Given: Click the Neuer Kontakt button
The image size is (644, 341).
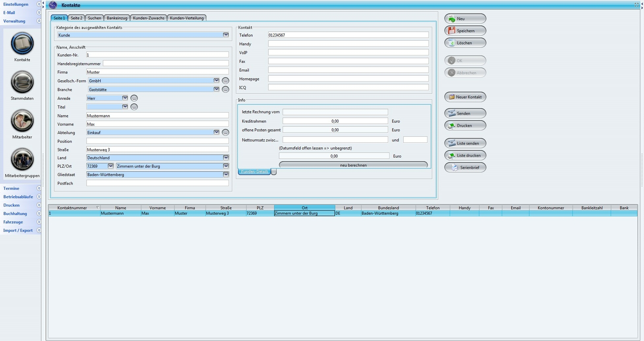Looking at the screenshot, I should pos(465,97).
